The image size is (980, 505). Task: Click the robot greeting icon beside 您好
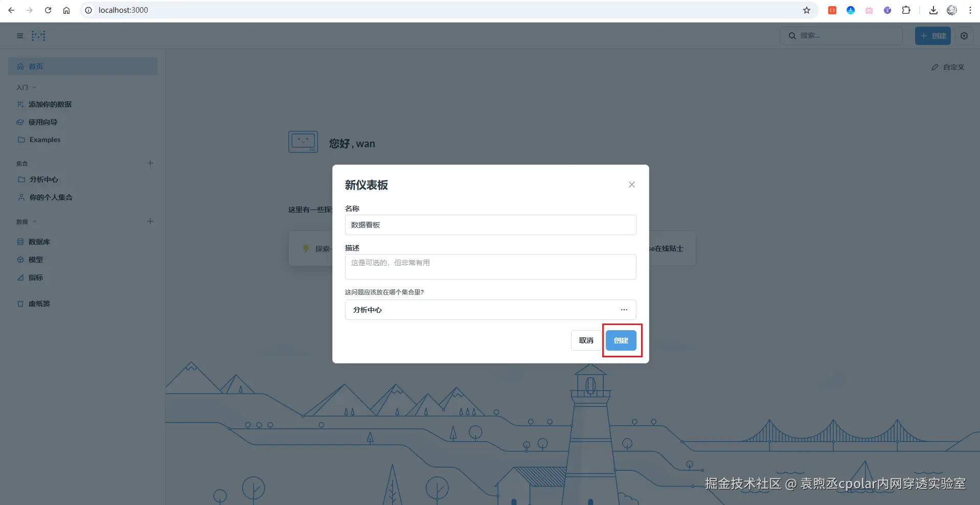pos(303,142)
